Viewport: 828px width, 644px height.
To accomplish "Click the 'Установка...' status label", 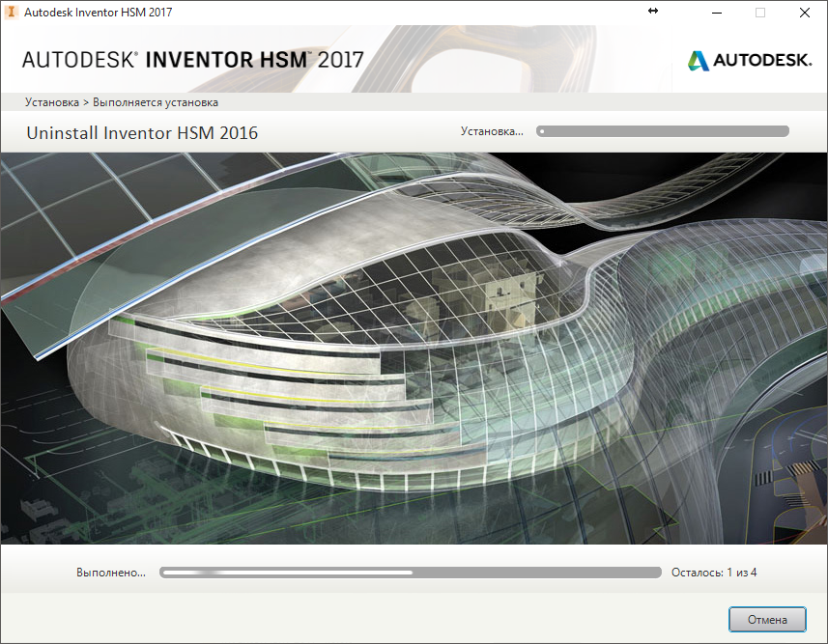I will (492, 131).
